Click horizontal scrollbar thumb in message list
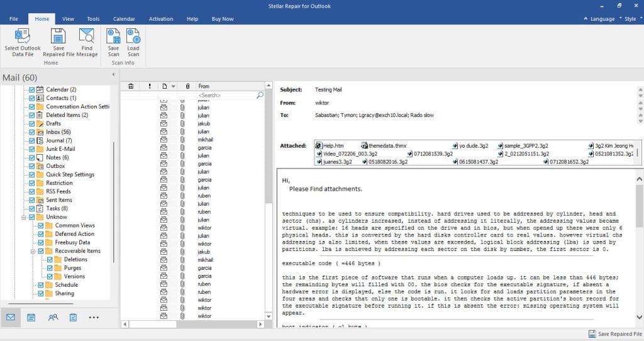Image resolution: width=644 pixels, height=341 pixels. (152, 324)
